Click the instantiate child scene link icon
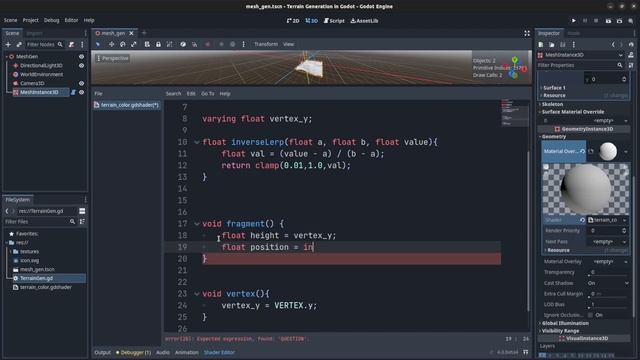 (19, 44)
